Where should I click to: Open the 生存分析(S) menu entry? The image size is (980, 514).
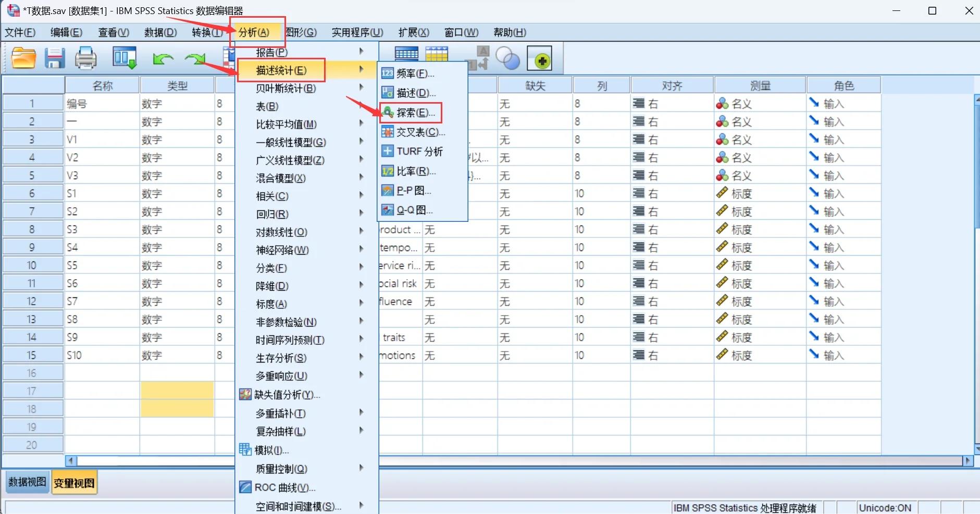(x=307, y=358)
